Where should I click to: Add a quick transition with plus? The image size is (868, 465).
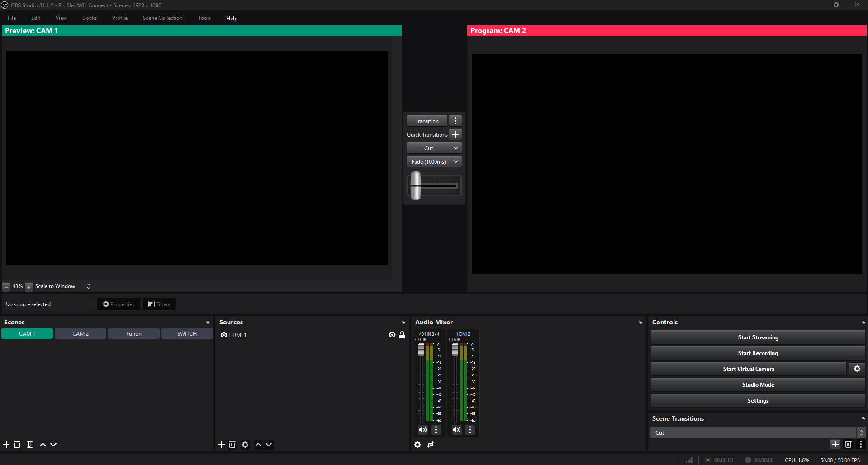tap(455, 134)
